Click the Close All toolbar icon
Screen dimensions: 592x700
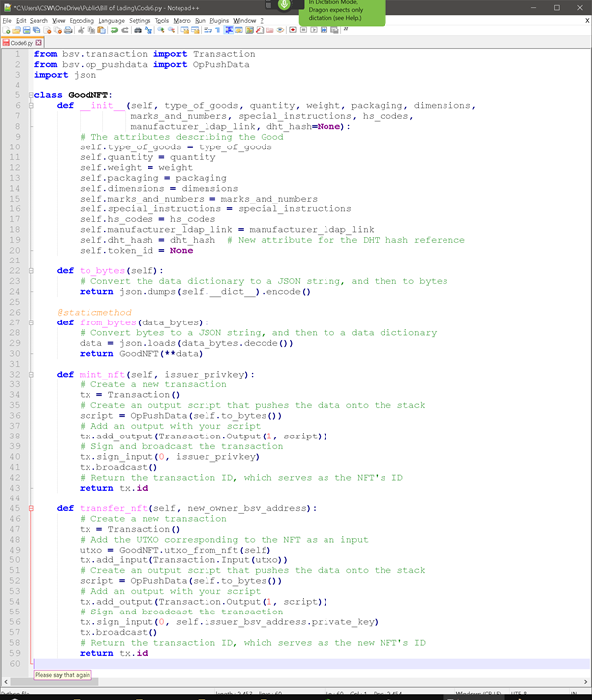pos(58,30)
